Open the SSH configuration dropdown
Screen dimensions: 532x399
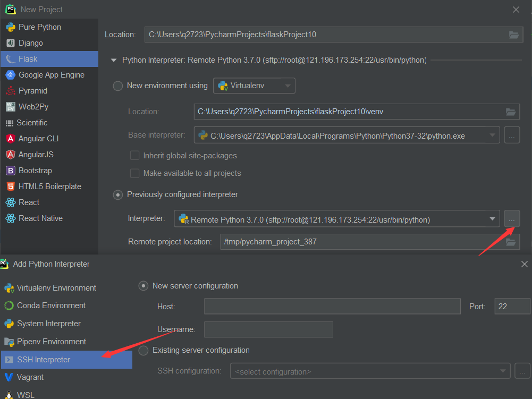point(370,371)
